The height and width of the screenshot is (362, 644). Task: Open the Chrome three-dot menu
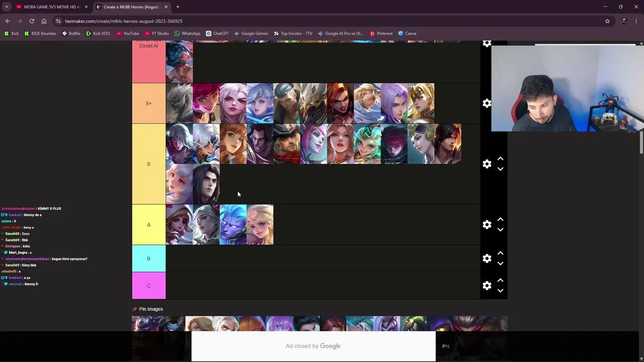tap(636, 21)
